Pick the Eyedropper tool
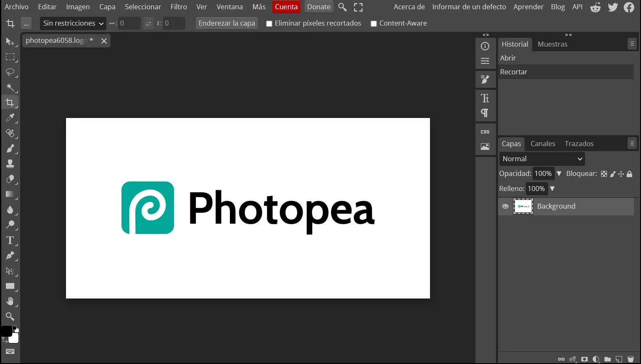 click(x=11, y=118)
